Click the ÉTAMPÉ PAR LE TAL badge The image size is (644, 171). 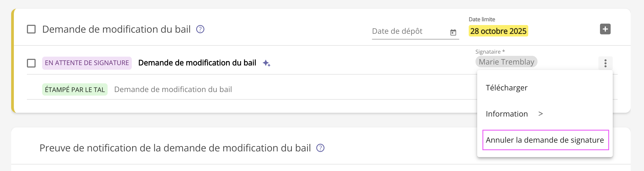[x=75, y=90]
